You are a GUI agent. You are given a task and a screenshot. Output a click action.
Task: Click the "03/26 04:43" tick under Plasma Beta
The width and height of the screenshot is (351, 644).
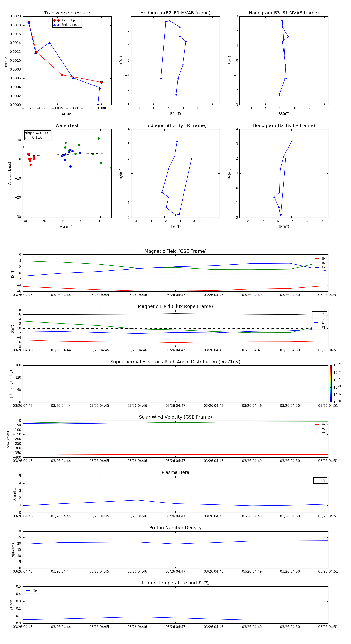tap(23, 516)
